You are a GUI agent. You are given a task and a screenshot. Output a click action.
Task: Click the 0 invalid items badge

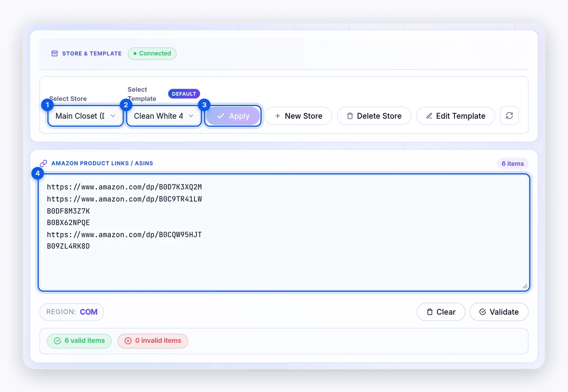tap(153, 341)
